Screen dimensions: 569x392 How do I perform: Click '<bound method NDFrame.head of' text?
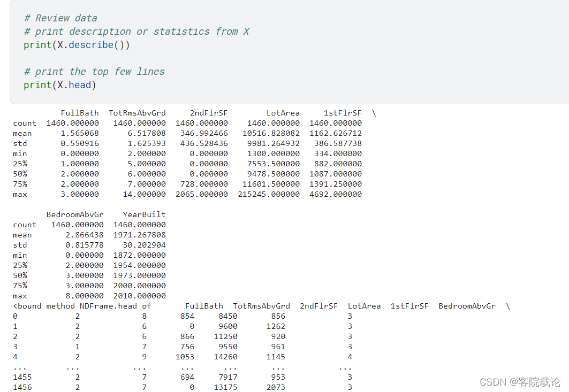tap(82, 306)
